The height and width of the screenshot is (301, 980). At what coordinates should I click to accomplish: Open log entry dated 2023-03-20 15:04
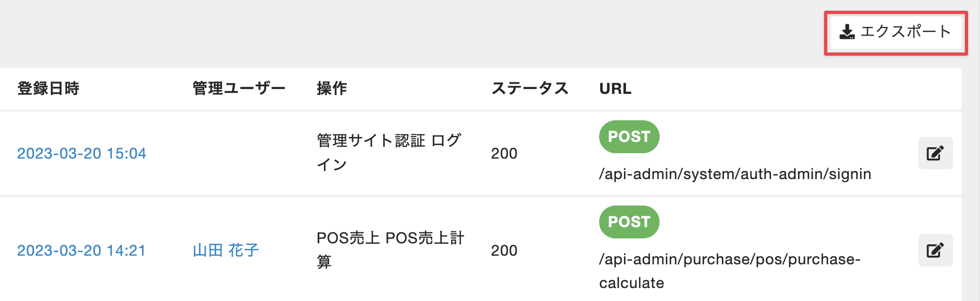[82, 153]
